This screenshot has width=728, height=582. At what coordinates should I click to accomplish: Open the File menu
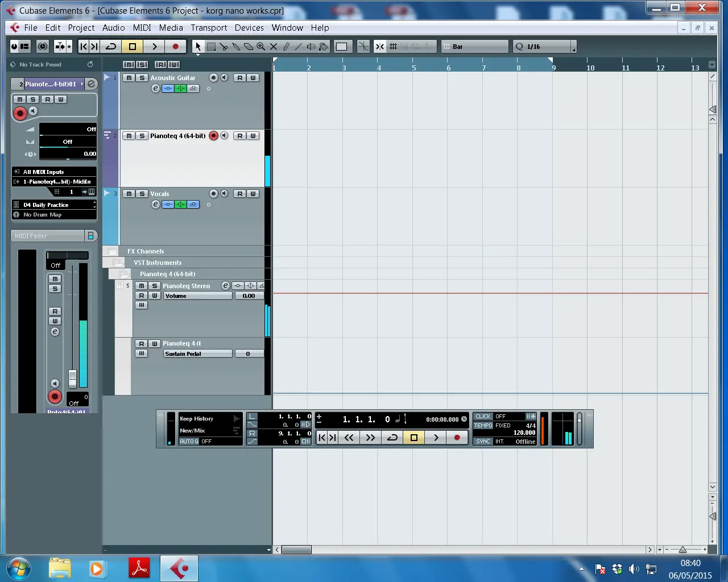point(31,27)
